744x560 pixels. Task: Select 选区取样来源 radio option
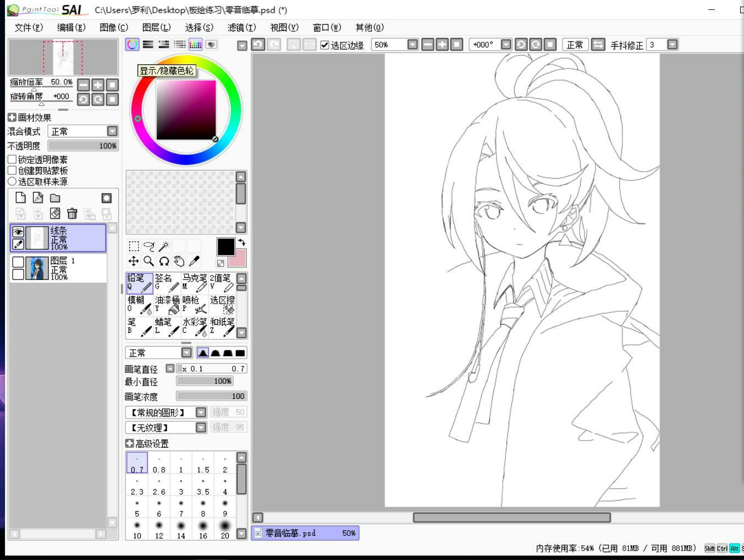click(12, 181)
